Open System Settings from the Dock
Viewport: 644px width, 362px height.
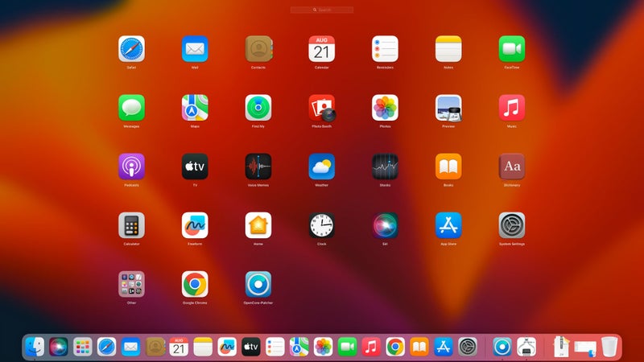(468, 348)
